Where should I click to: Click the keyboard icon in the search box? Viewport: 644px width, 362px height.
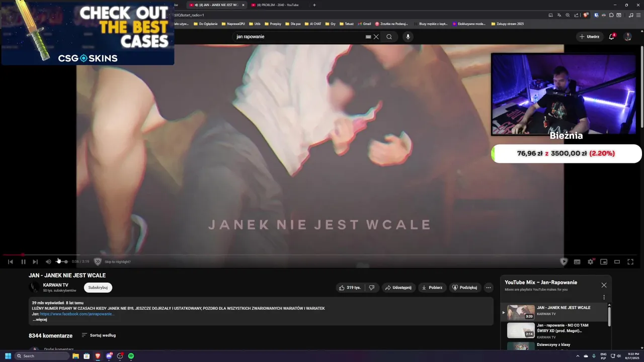pyautogui.click(x=368, y=37)
